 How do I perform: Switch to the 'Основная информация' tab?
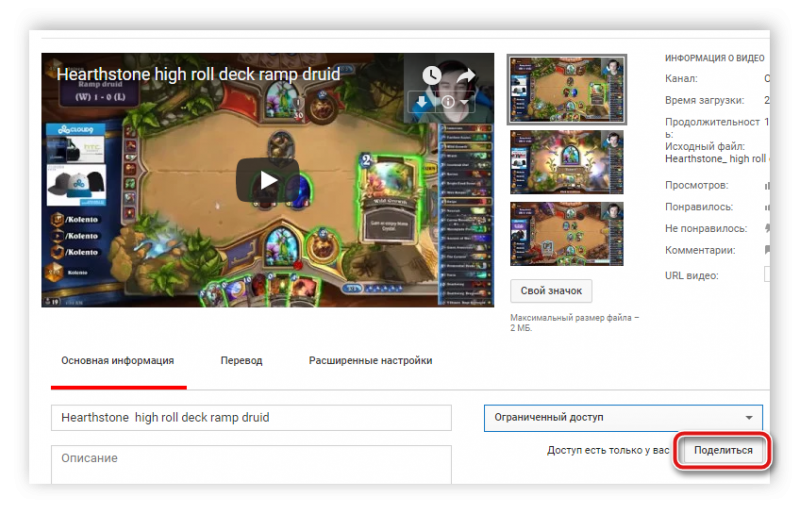click(117, 360)
